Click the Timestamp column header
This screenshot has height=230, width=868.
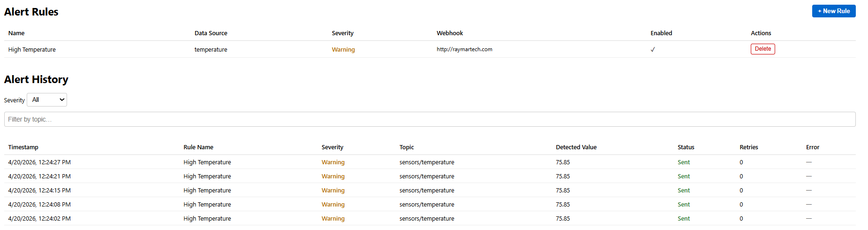(x=23, y=147)
